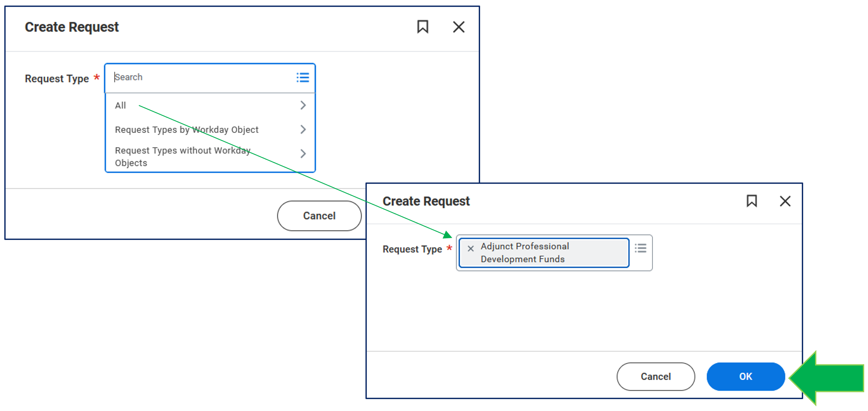868x411 pixels.
Task: Expand Request Types without Workday Objects chevron
Action: click(x=303, y=154)
